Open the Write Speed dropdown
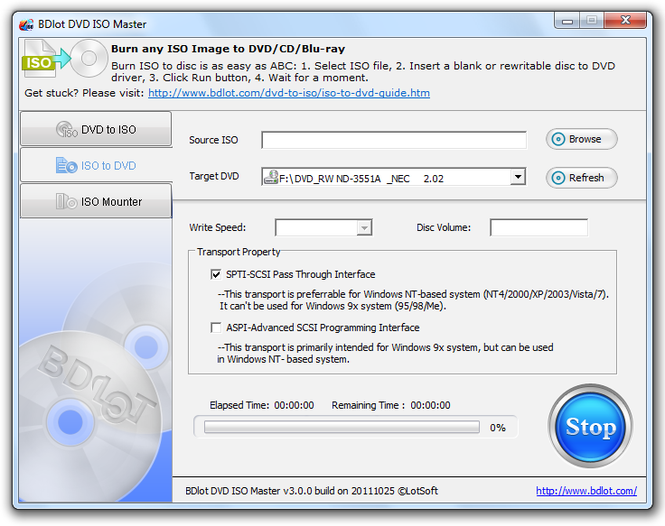 click(x=364, y=228)
